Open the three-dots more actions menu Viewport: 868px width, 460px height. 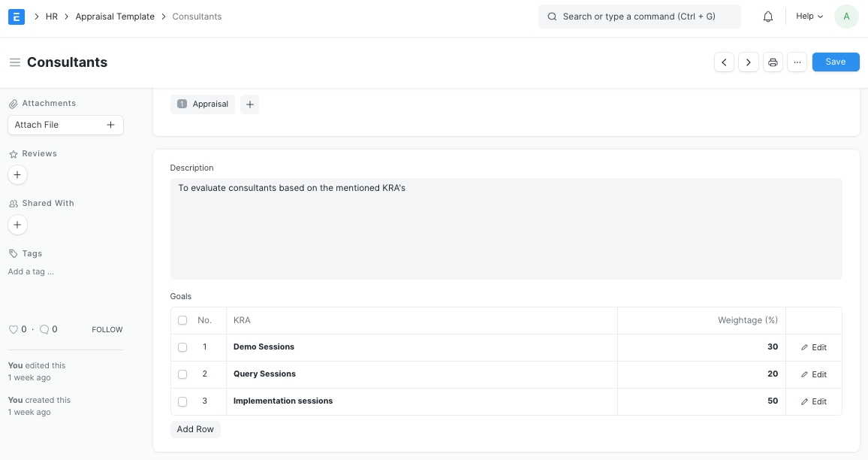click(797, 62)
